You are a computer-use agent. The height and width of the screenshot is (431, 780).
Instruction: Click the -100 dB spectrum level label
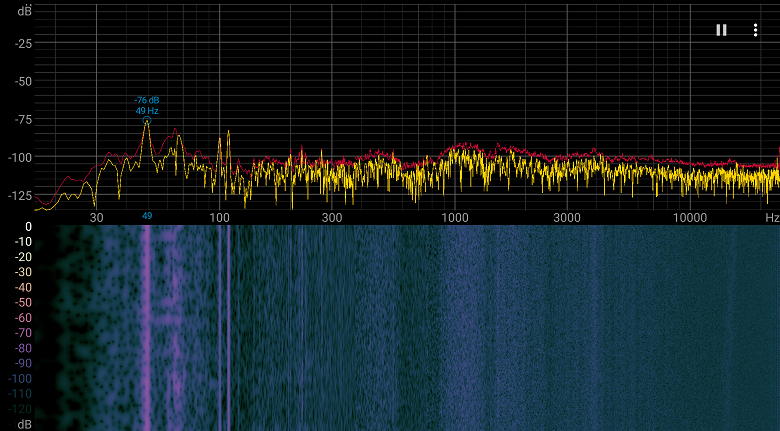[x=20, y=158]
